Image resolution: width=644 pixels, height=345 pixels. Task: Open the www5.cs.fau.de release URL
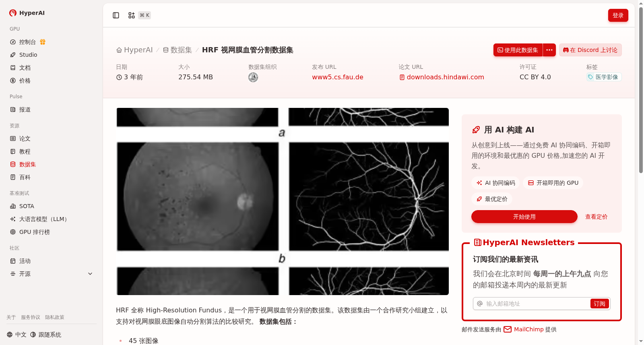[x=338, y=77]
